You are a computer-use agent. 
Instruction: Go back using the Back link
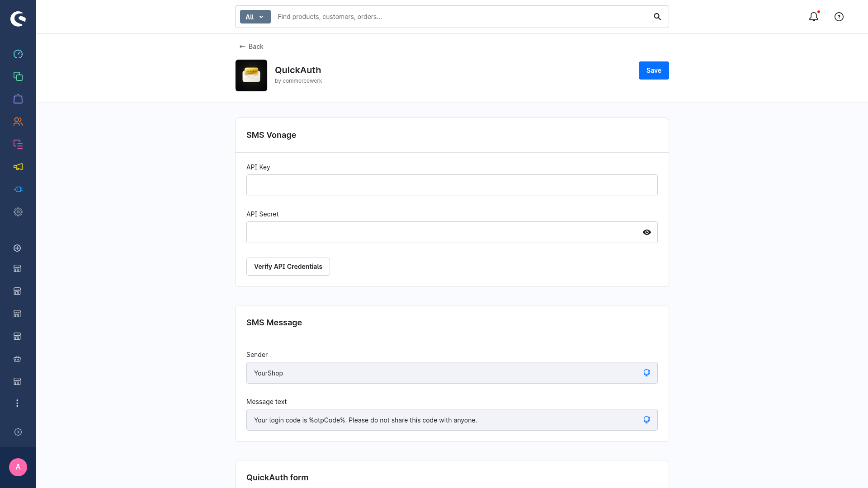251,47
